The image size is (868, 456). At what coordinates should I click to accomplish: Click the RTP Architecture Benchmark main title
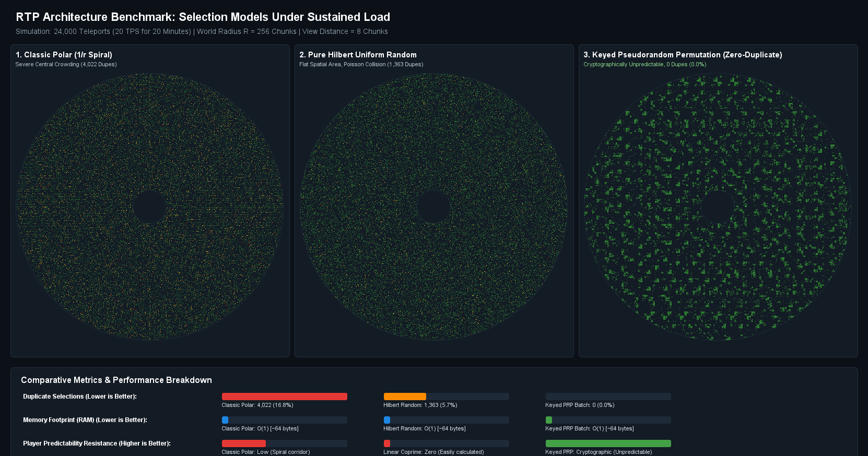coord(203,17)
